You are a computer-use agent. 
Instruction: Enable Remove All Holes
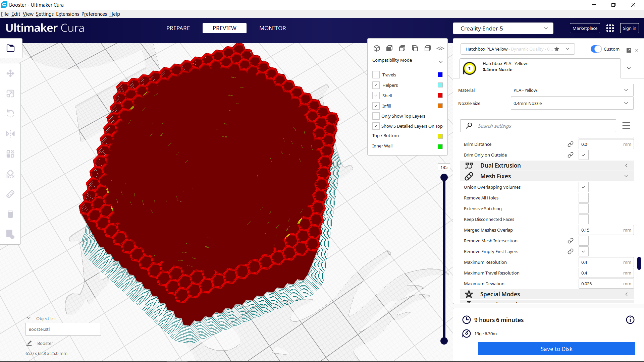click(584, 198)
